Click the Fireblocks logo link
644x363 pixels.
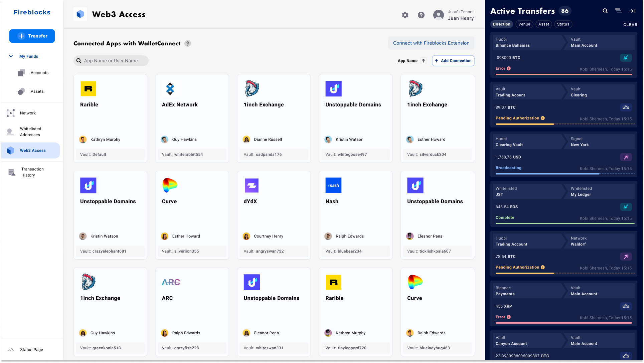pyautogui.click(x=32, y=12)
